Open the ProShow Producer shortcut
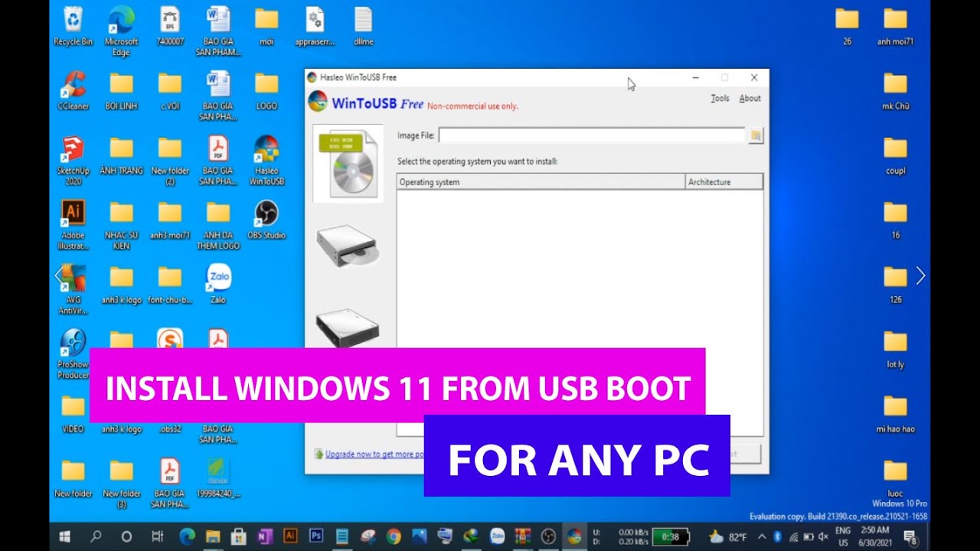Image resolution: width=980 pixels, height=551 pixels. click(73, 354)
